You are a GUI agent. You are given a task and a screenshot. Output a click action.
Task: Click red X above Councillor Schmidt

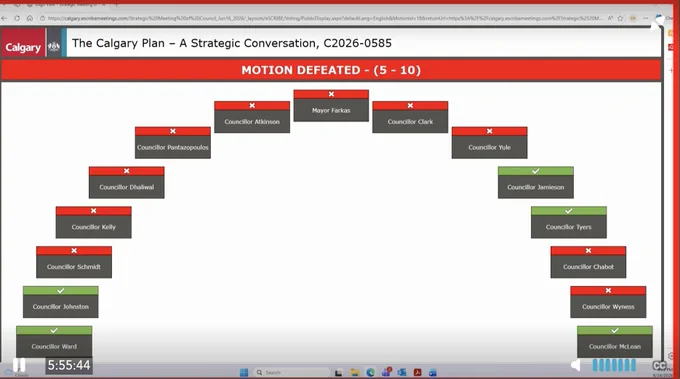[74, 251]
